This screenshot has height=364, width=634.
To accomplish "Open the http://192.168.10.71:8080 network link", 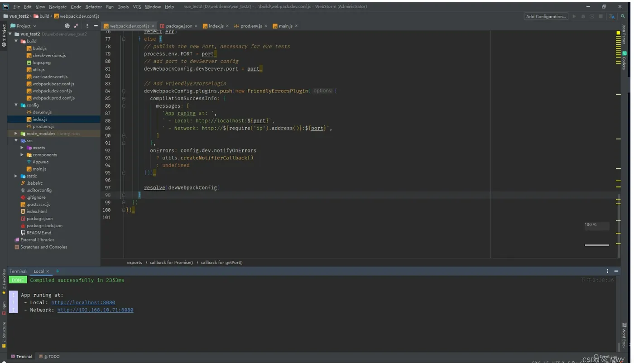I will pos(95,310).
